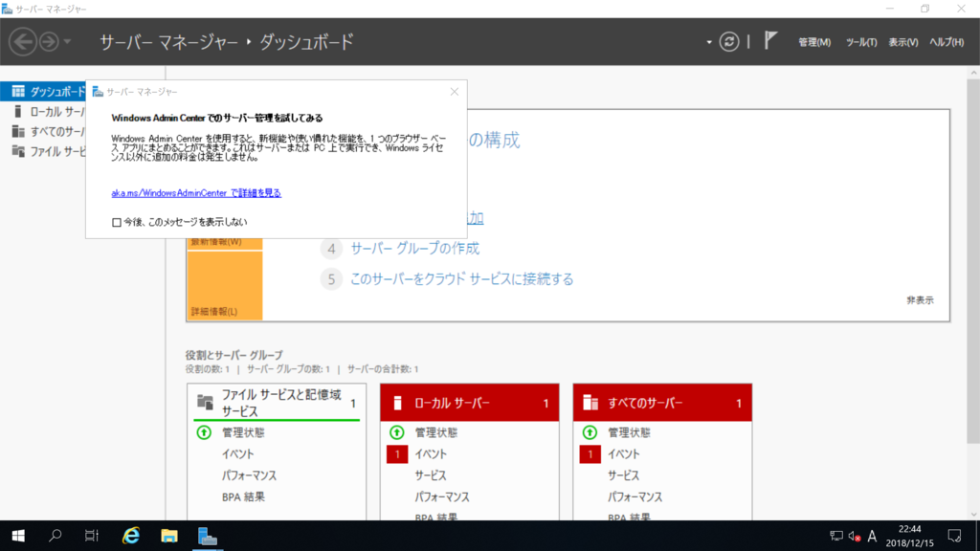
Task: Open Task View on taskbar
Action: [92, 536]
